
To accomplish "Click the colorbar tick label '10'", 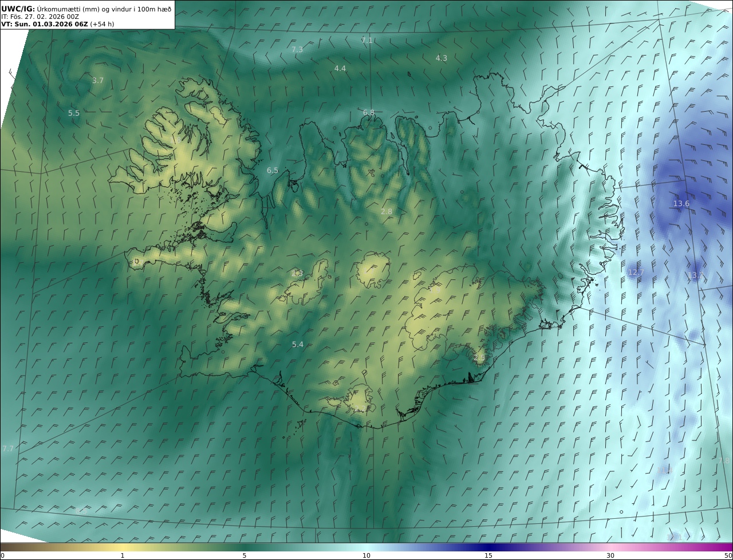I will [x=366, y=555].
